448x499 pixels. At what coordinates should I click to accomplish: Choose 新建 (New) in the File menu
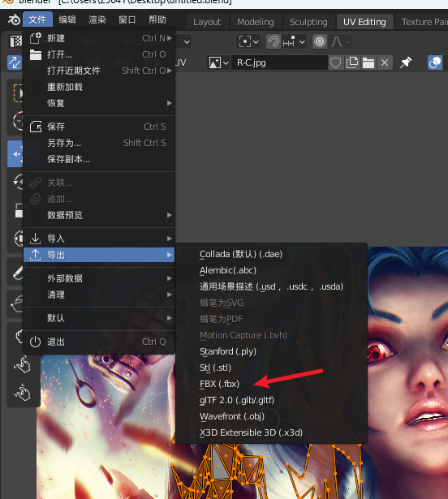coord(99,38)
